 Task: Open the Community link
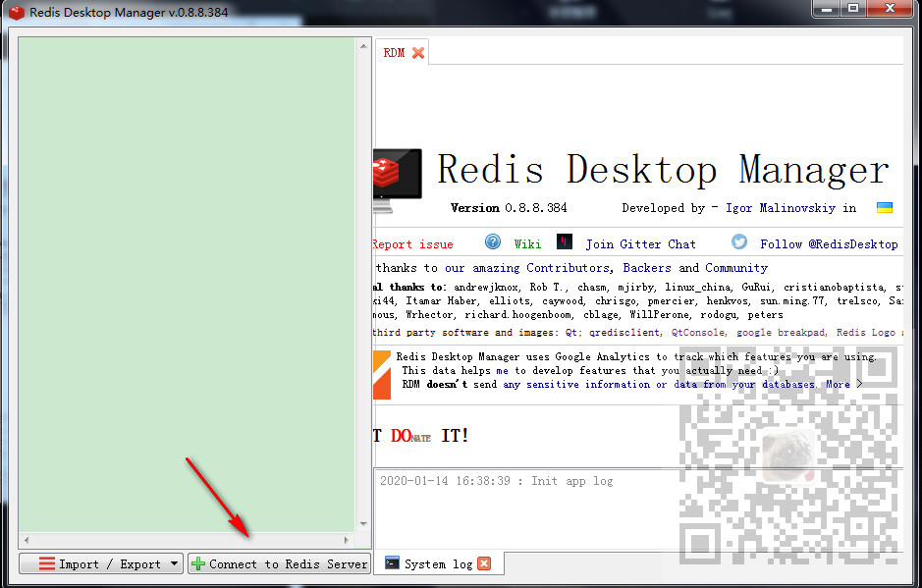pos(736,268)
